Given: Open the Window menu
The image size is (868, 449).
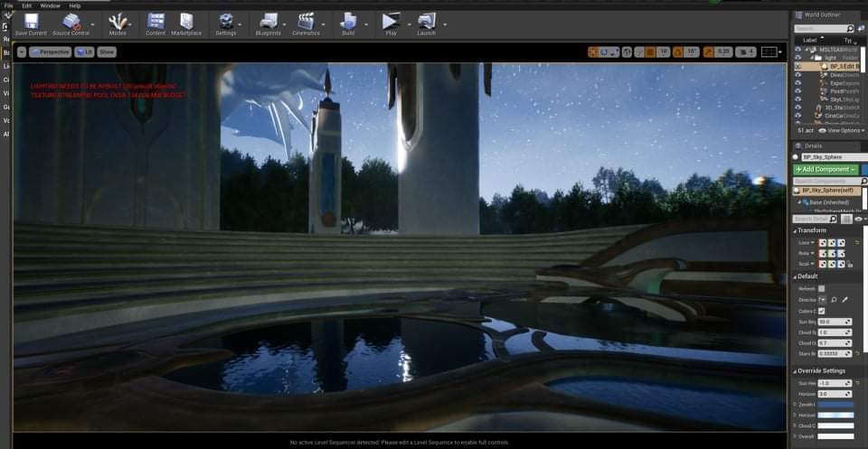Looking at the screenshot, I should 51,5.
